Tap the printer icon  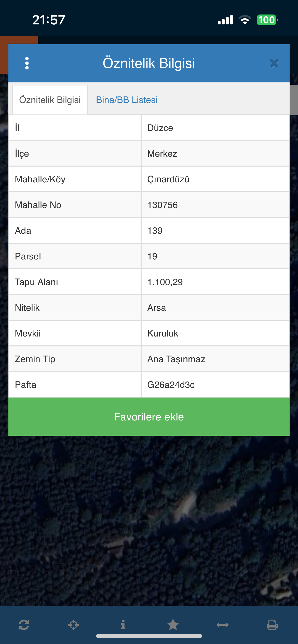272,625
